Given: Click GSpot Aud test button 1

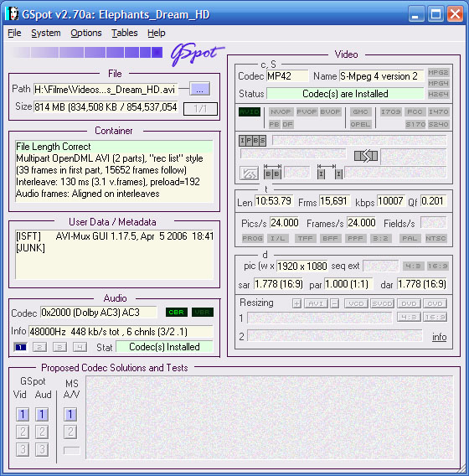Looking at the screenshot, I should [x=42, y=414].
